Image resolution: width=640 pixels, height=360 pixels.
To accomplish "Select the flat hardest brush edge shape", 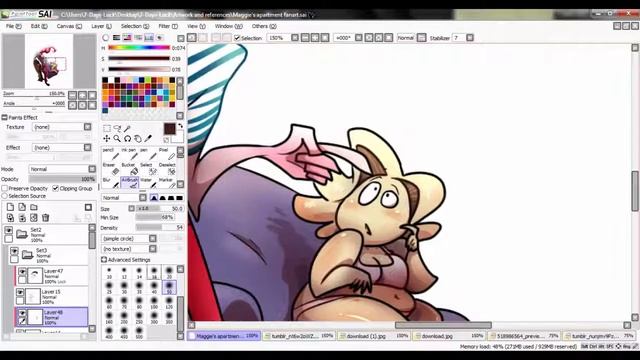I will click(x=179, y=198).
